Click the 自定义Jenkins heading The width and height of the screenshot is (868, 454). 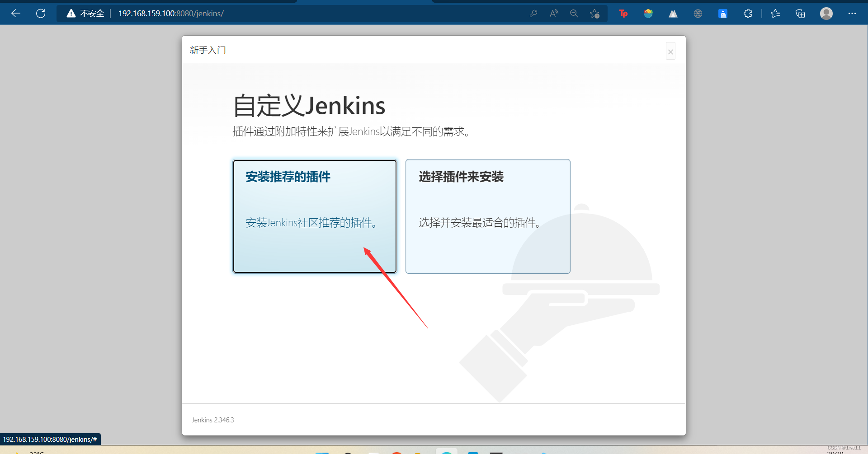pyautogui.click(x=309, y=106)
